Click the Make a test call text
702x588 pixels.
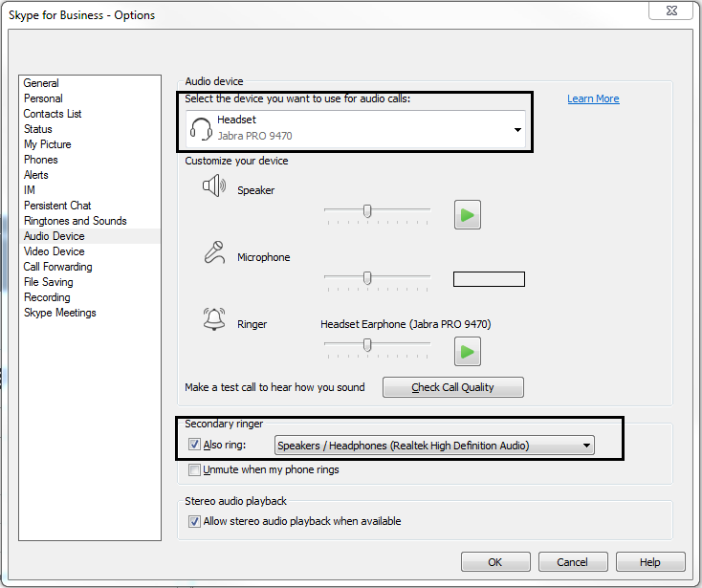[x=274, y=387]
